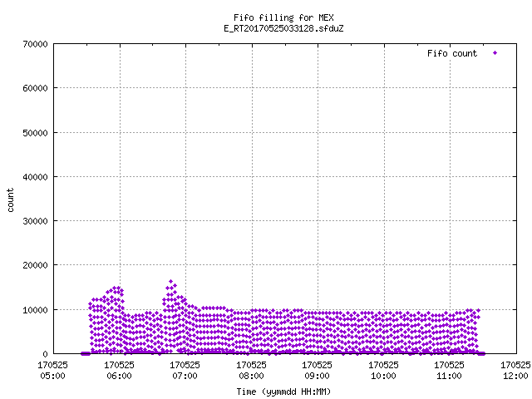Click the y-axis value 0
Image resolution: width=532 pixels, height=399 pixels.
(45, 354)
